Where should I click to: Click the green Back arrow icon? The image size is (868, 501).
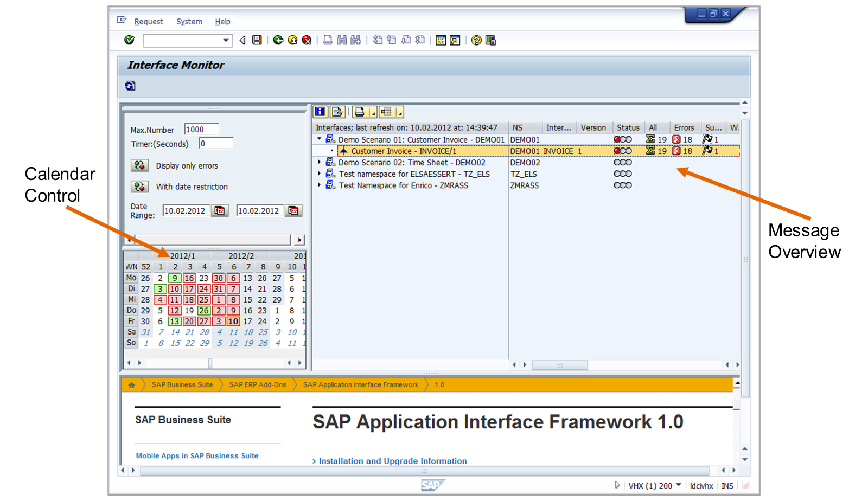[278, 40]
